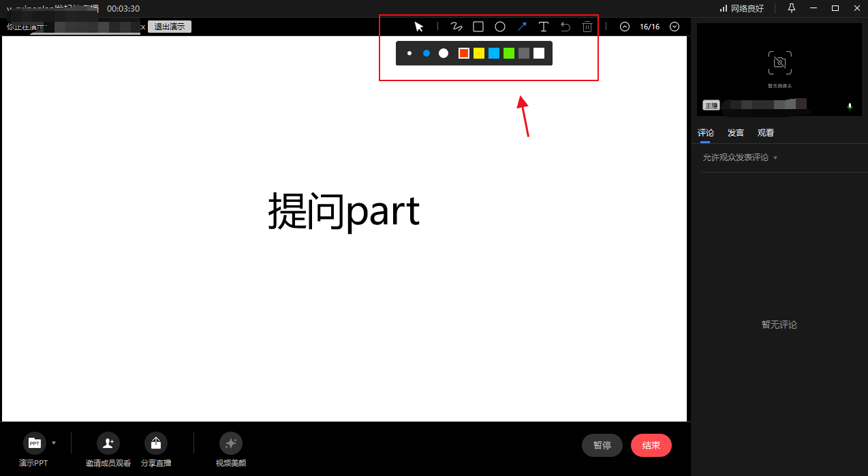868x476 pixels.
Task: Open the 允许观众发表评论 dropdown
Action: tap(739, 157)
